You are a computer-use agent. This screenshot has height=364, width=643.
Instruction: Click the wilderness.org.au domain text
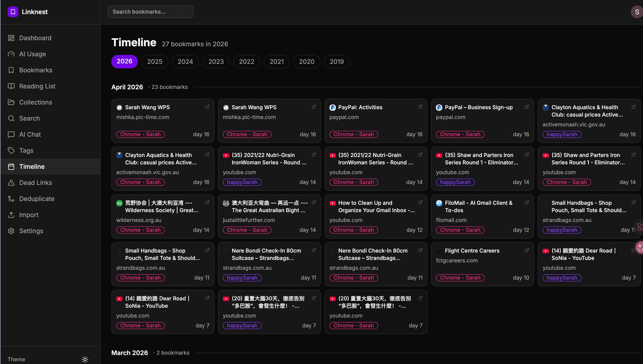pos(139,220)
